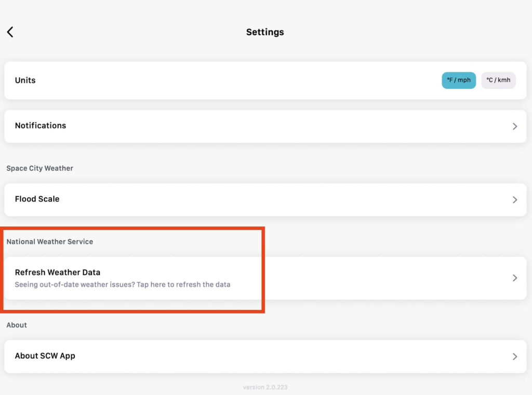Click the Space City Weather section header
The height and width of the screenshot is (395, 532).
point(39,169)
